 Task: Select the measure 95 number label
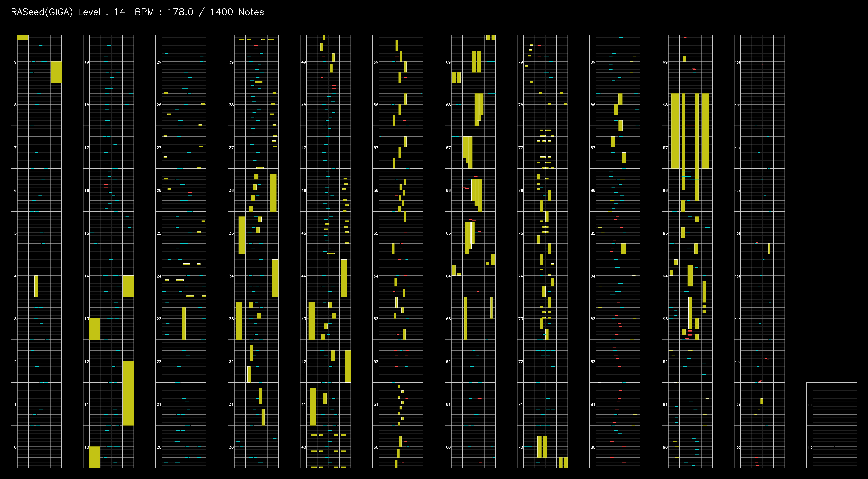(665, 233)
